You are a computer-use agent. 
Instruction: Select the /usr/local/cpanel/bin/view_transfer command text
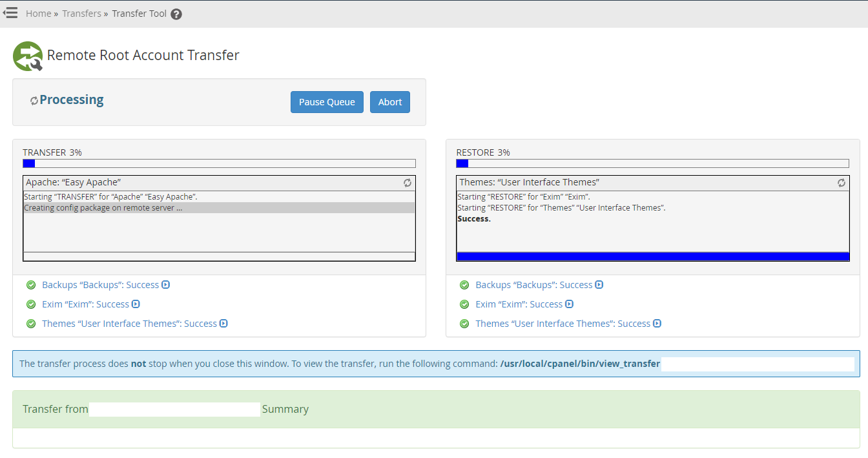coord(580,364)
